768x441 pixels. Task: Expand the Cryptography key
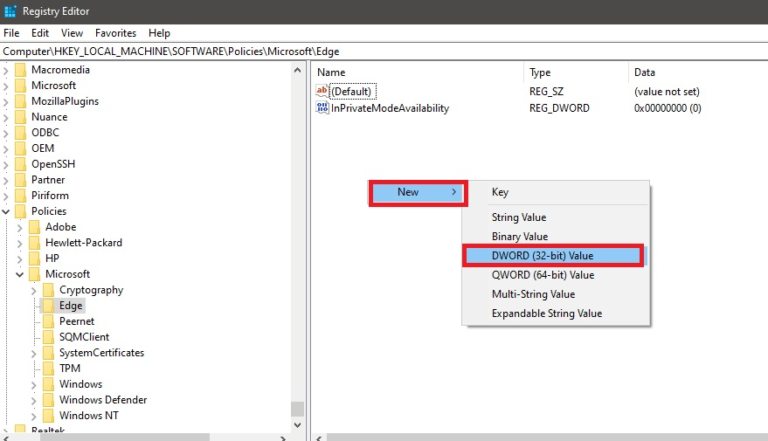34,290
